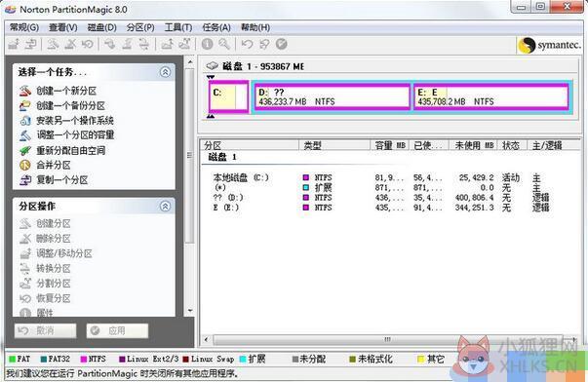588x382 pixels.
Task: Click the info toolbar icon
Action: (x=207, y=44)
